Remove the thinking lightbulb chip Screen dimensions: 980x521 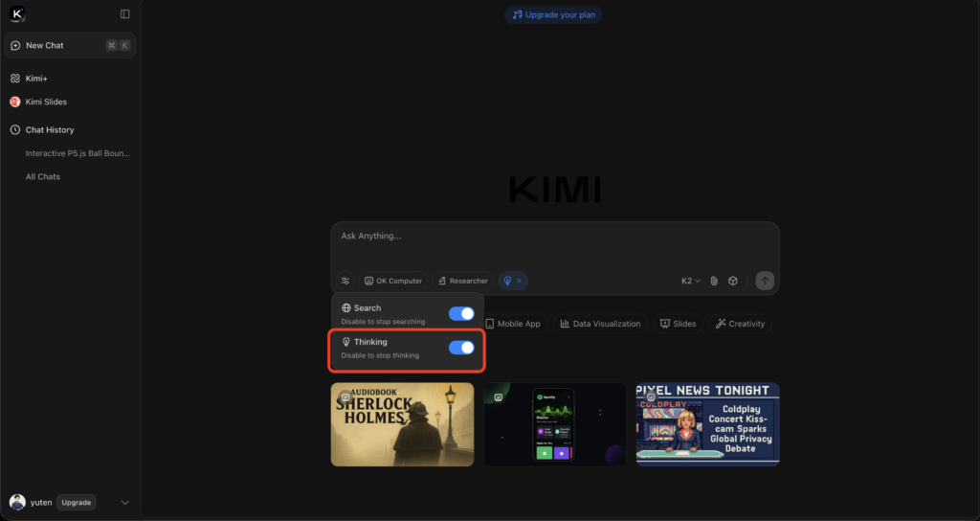(519, 281)
